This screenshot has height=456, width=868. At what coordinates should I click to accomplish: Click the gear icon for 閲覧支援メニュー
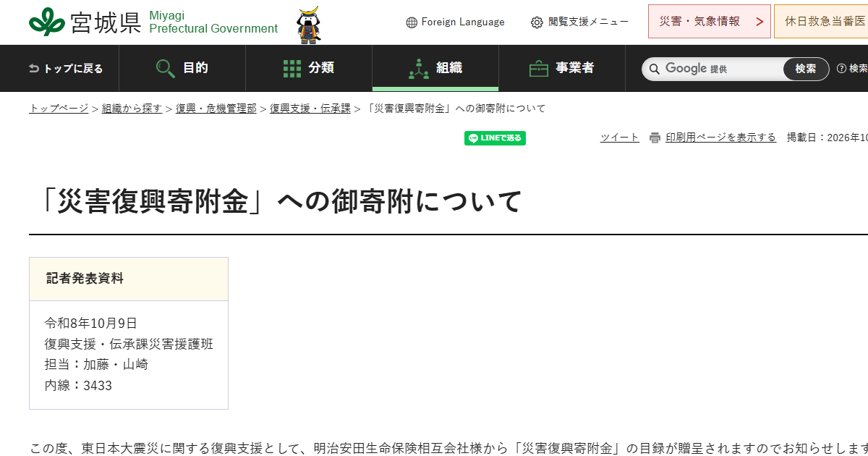pos(537,22)
